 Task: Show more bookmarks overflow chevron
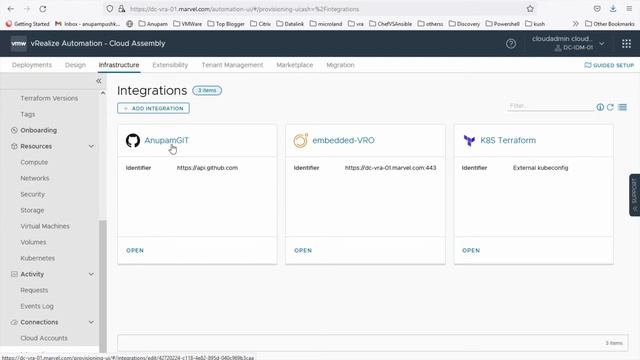point(576,24)
